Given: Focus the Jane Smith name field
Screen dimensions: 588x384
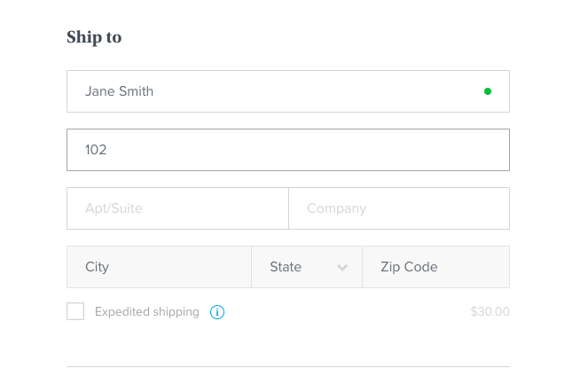Looking at the screenshot, I should [x=288, y=91].
